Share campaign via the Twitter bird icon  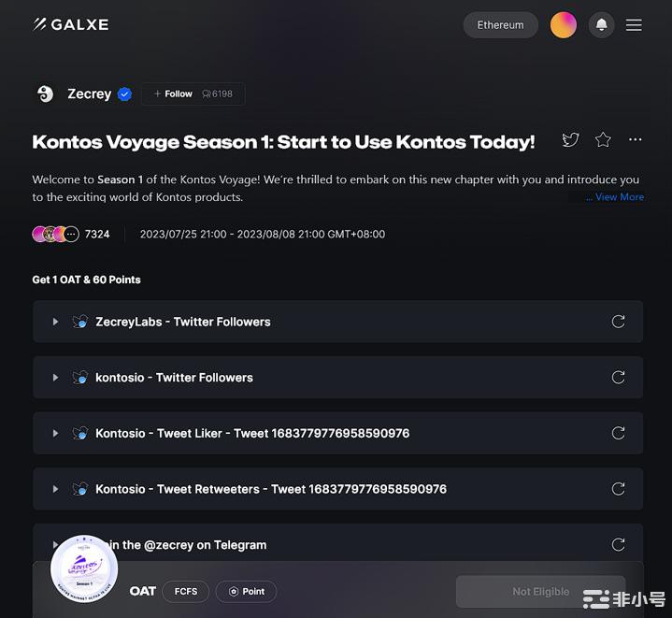pyautogui.click(x=570, y=139)
